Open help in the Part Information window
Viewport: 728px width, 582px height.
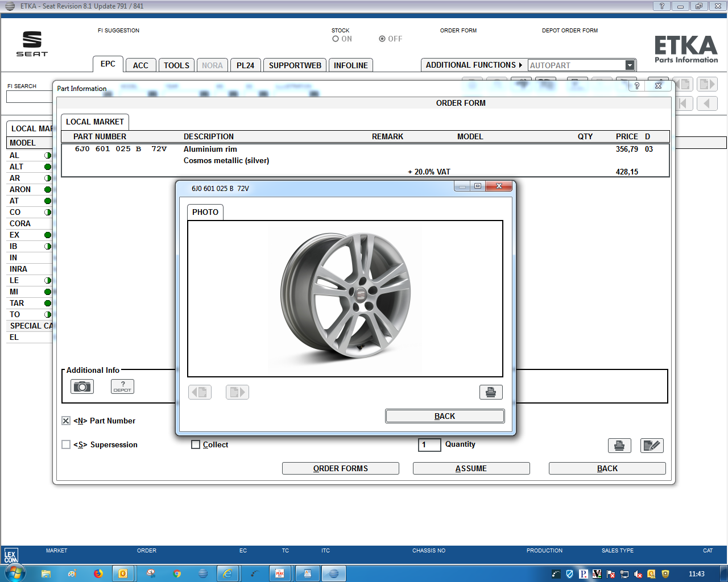[x=637, y=86]
